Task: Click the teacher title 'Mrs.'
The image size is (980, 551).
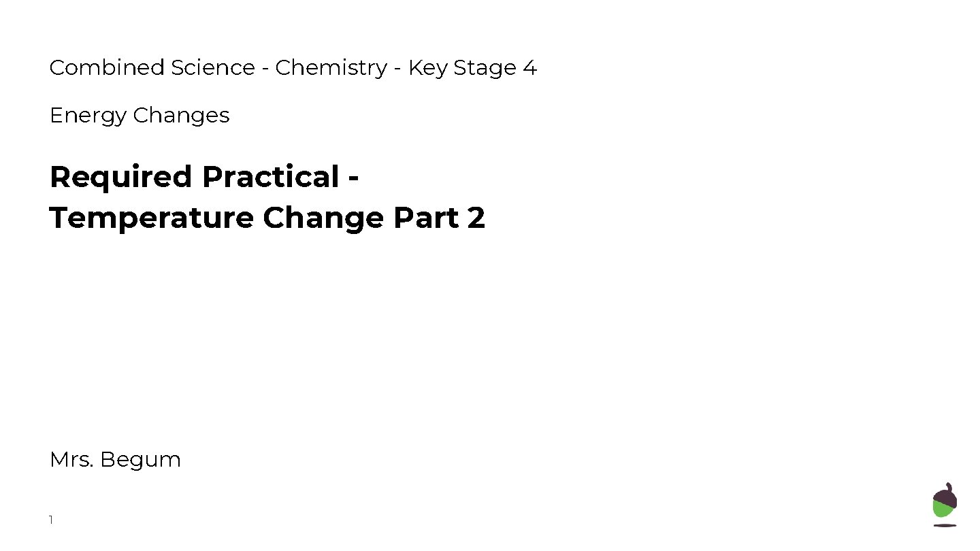Action: (71, 460)
